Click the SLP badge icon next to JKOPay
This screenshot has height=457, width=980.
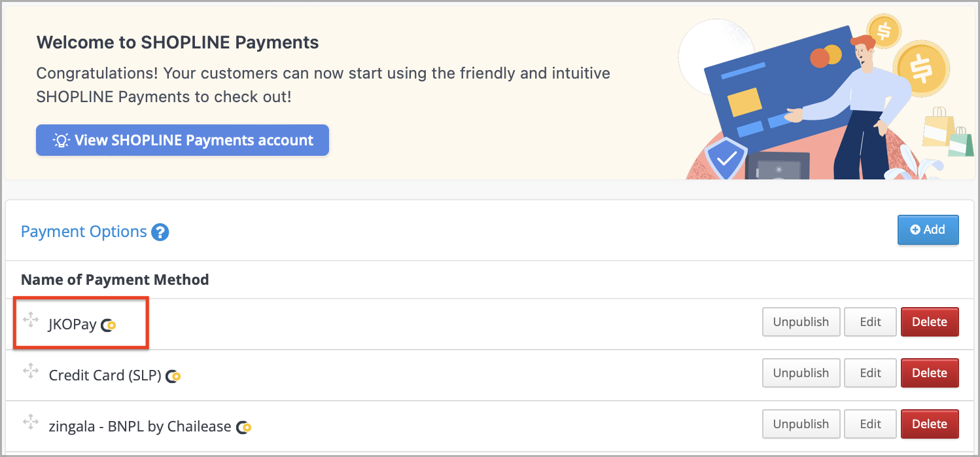click(x=109, y=325)
